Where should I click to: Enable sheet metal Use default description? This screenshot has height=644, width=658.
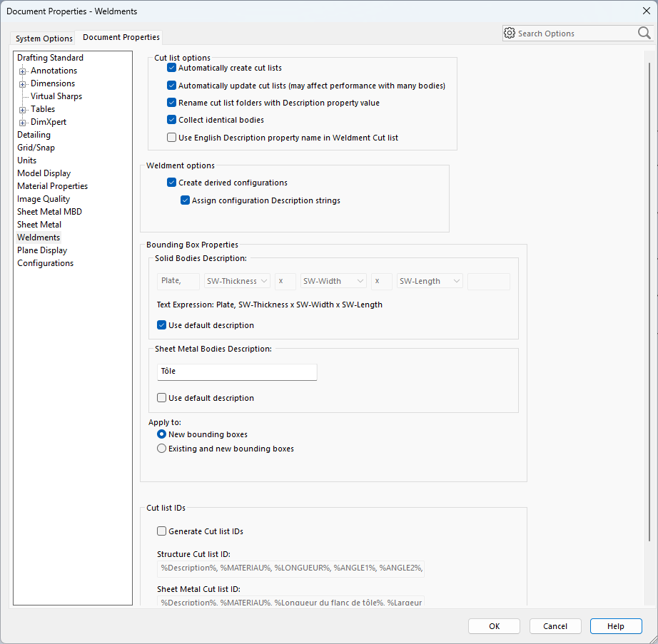162,398
